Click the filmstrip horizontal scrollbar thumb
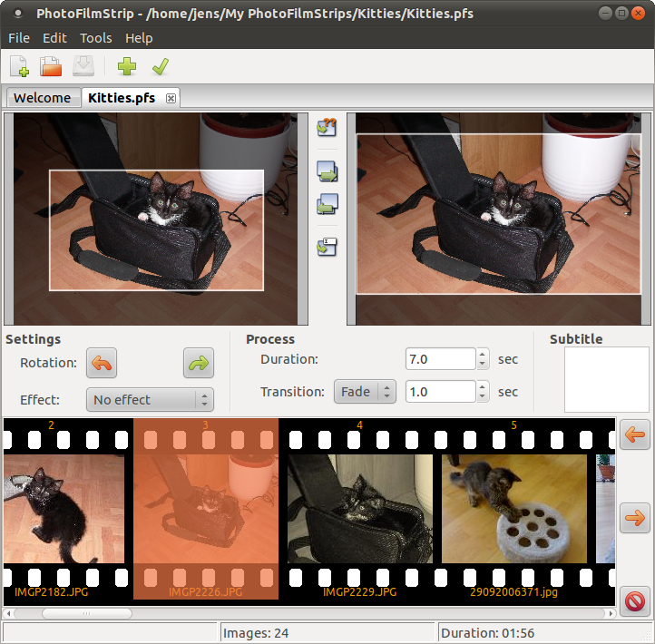The height and width of the screenshot is (644, 655). [87, 613]
